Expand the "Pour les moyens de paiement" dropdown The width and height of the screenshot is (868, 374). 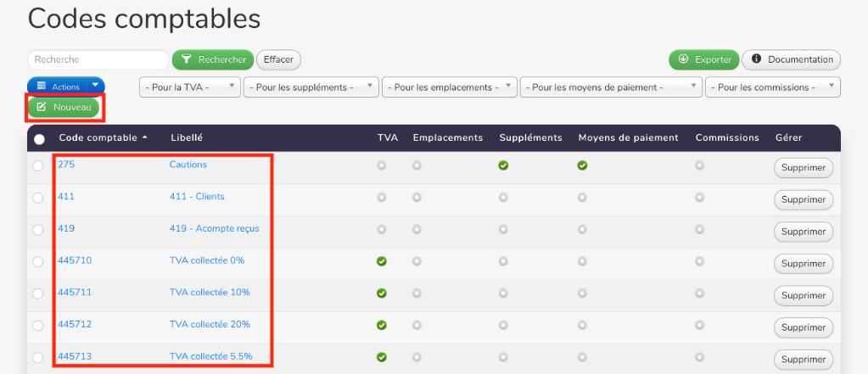pyautogui.click(x=611, y=87)
